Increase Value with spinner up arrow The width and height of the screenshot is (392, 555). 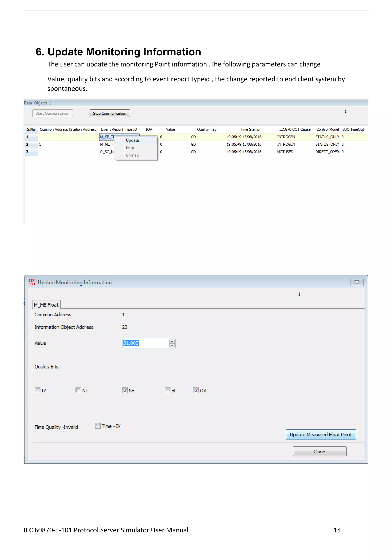pyautogui.click(x=172, y=341)
